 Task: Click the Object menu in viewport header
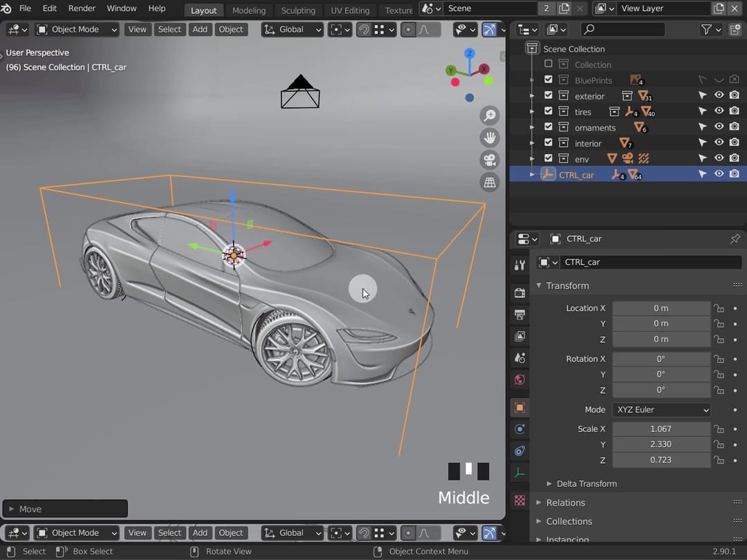[231, 29]
